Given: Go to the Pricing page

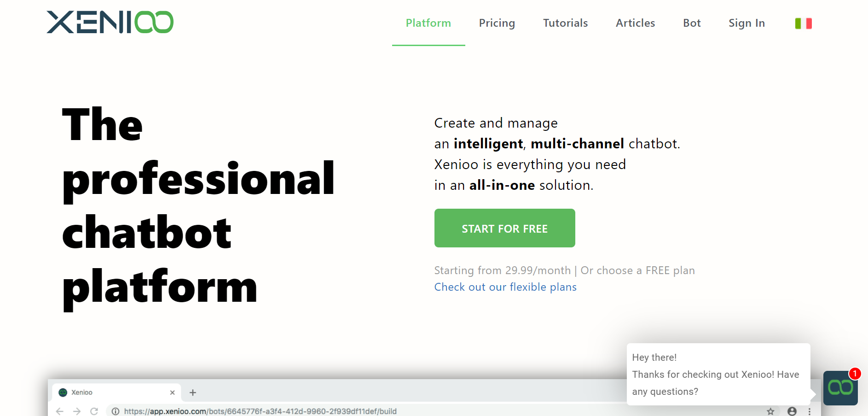Looking at the screenshot, I should point(497,23).
